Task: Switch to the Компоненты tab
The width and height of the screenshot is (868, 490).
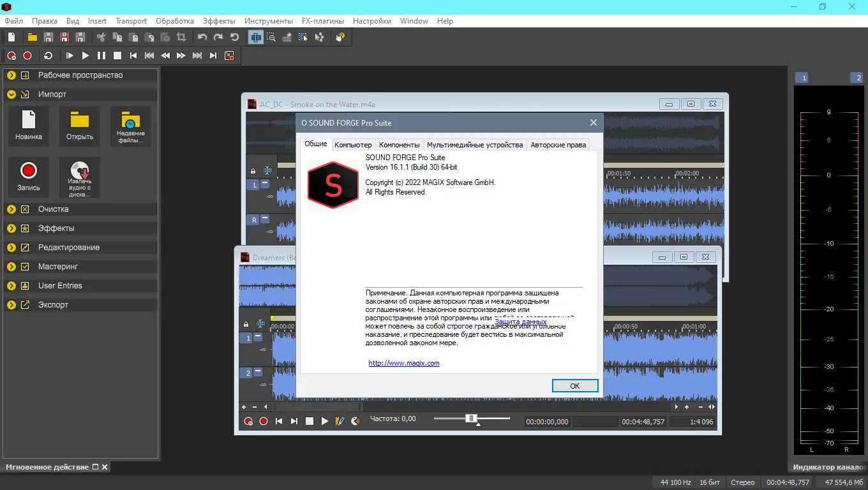Action: tap(400, 145)
